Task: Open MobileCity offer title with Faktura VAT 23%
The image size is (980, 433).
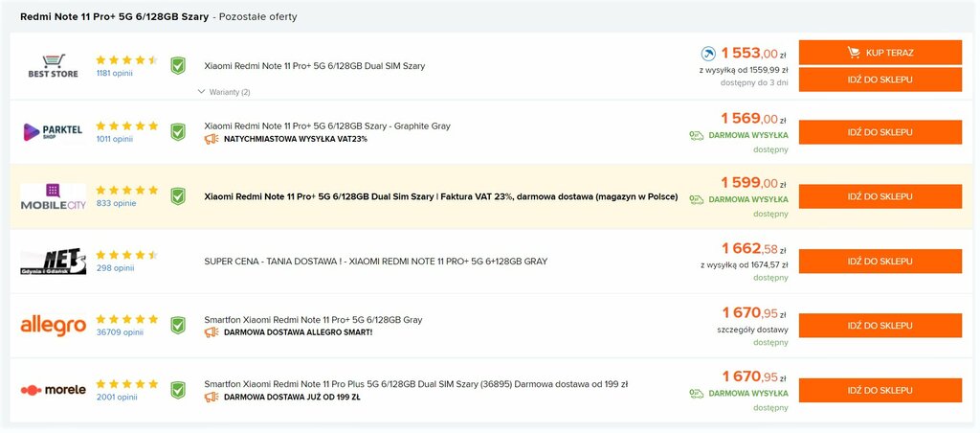Action: click(440, 196)
